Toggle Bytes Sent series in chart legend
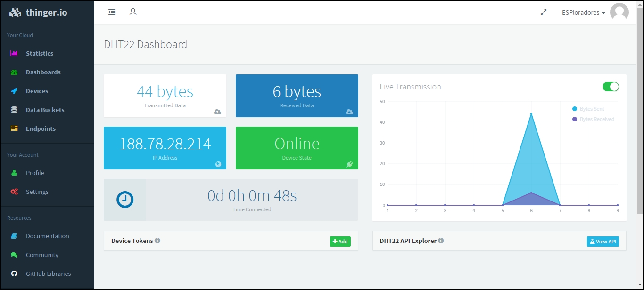Viewport: 644px width, 290px height. [x=588, y=109]
